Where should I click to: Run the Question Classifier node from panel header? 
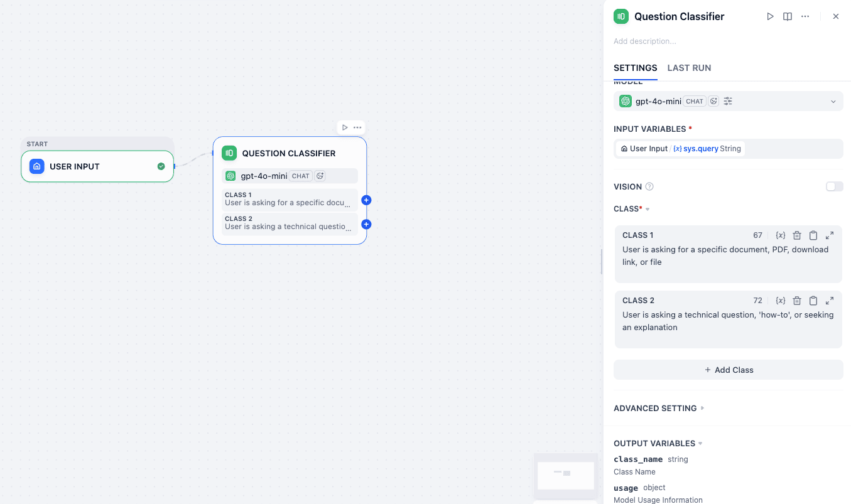coord(770,16)
